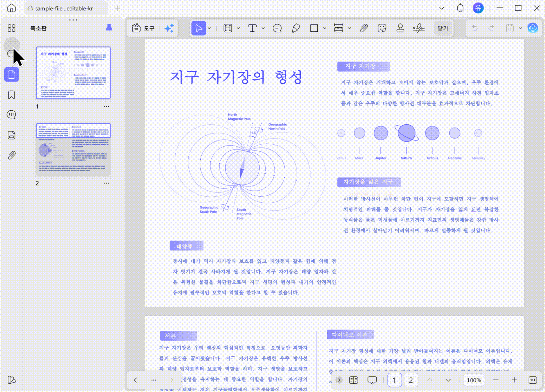Open the AI sparkle assistant

click(169, 28)
